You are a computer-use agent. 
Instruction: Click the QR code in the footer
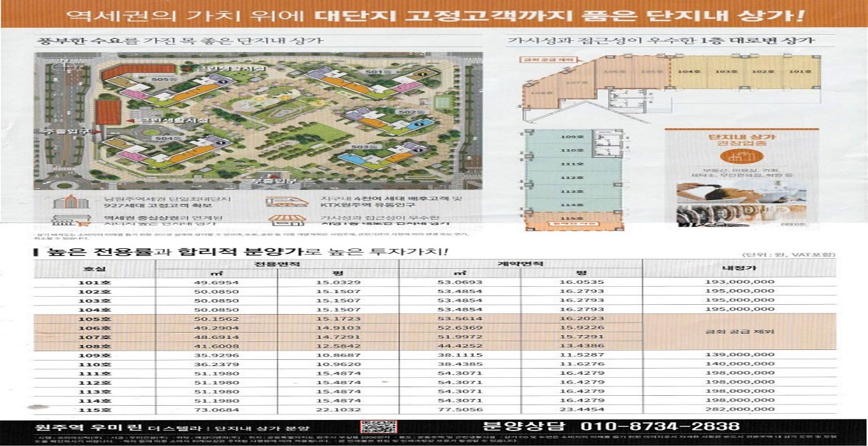(379, 427)
